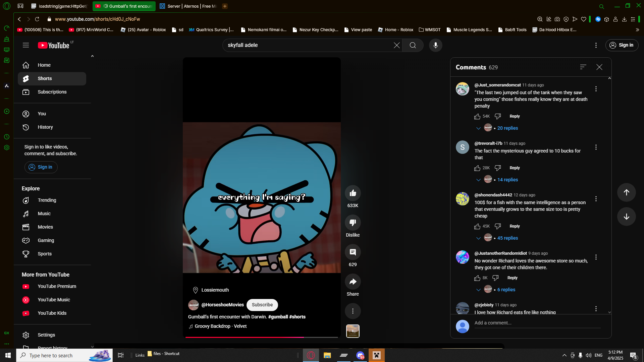Open options for @Just_somerandomcat's comment
Image resolution: width=644 pixels, height=362 pixels.
(x=596, y=89)
